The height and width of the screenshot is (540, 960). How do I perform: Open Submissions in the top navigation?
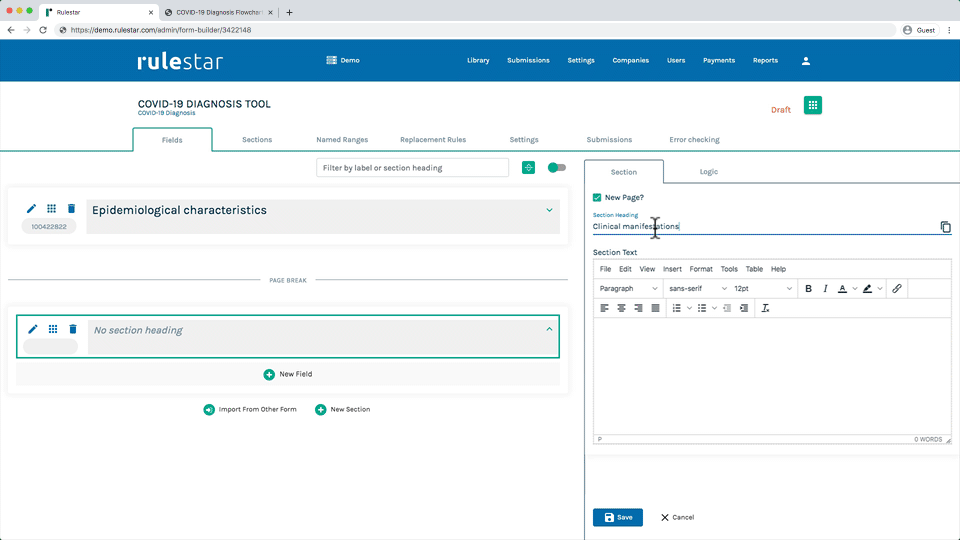point(528,61)
